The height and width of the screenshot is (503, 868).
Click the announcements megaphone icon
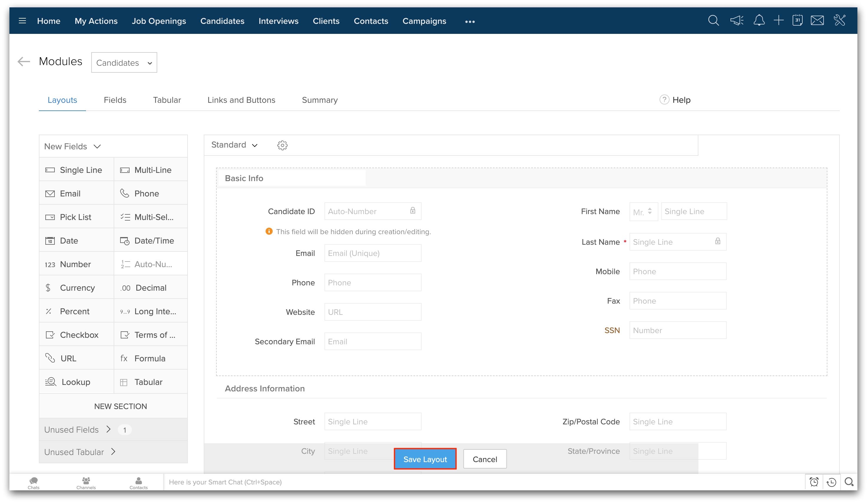tap(737, 21)
